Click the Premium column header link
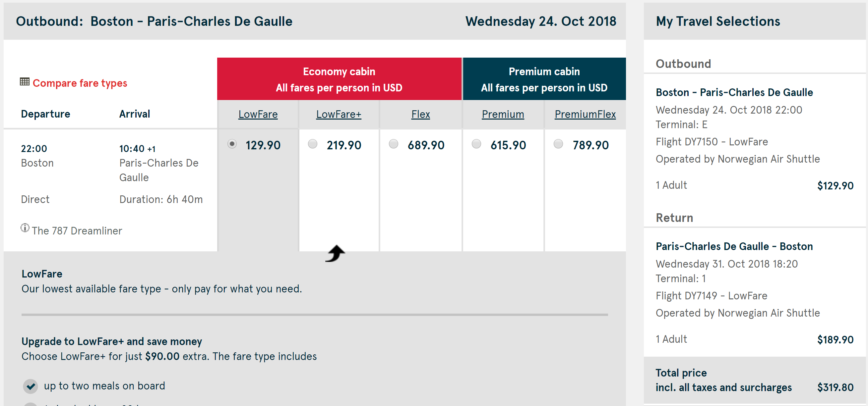The image size is (868, 406). [502, 115]
